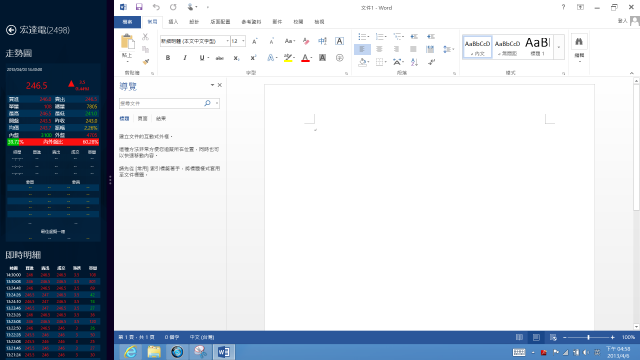Open the Change Case Aa dropdown
Viewport: 640px width, 360px height.
(x=289, y=41)
